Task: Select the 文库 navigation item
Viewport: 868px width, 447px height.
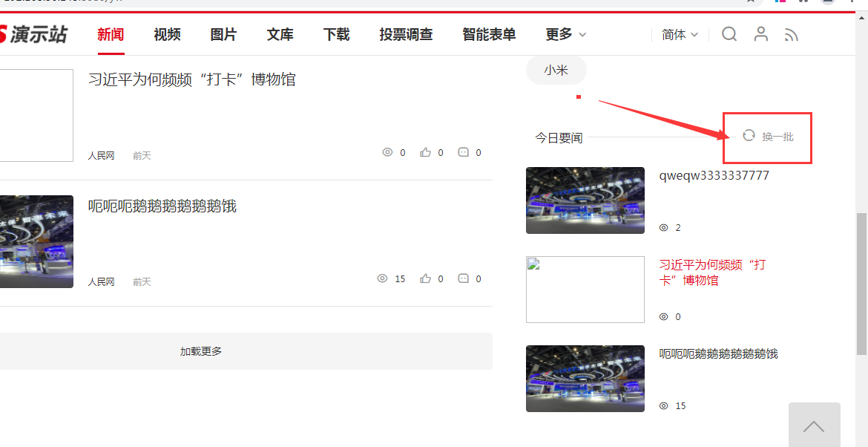Action: [280, 34]
